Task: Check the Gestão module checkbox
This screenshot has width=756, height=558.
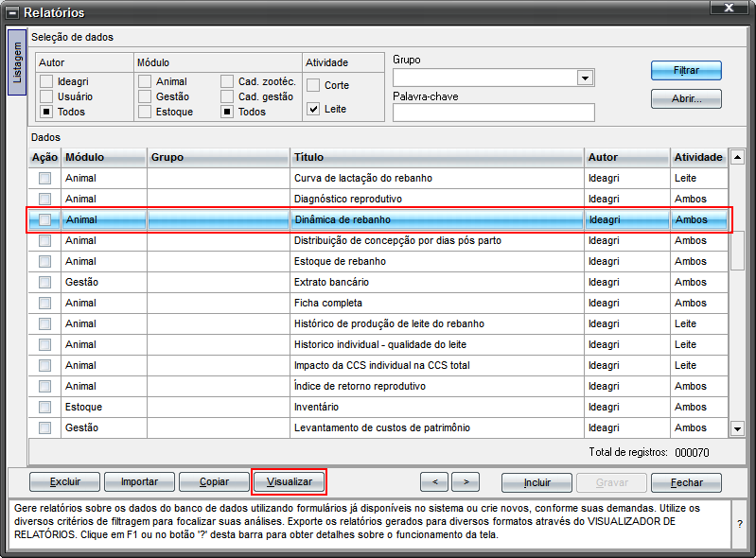Action: click(x=144, y=96)
